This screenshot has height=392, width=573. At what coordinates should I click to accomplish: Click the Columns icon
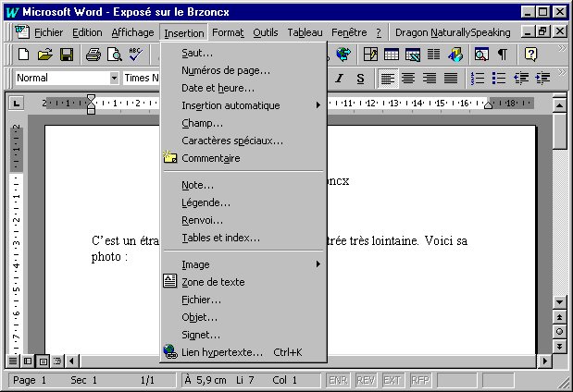434,55
